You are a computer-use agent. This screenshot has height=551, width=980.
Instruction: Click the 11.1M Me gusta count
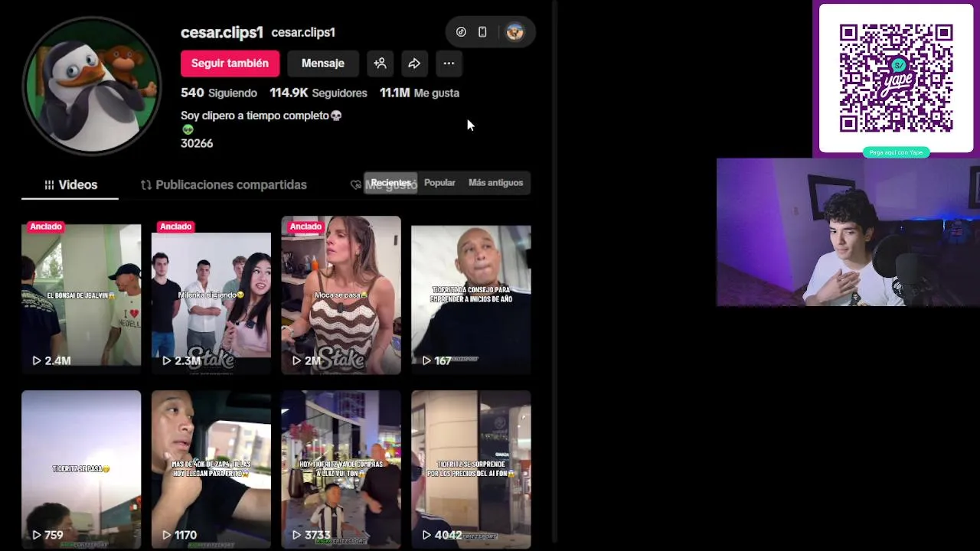click(420, 93)
